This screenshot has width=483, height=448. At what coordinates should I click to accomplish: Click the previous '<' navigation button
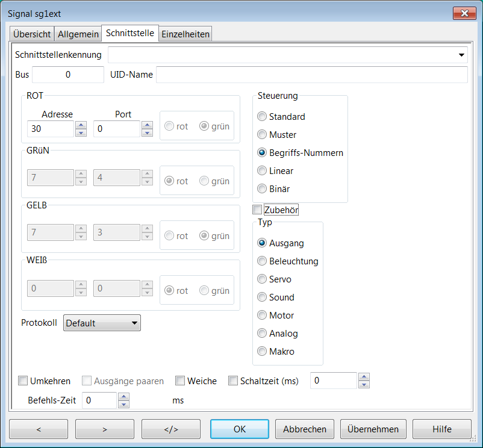tap(39, 429)
